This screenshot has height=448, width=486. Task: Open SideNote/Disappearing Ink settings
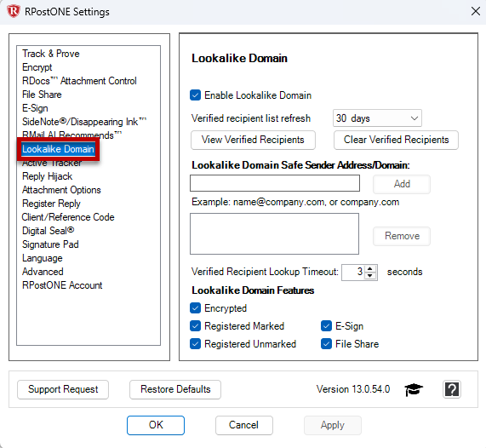tap(84, 122)
